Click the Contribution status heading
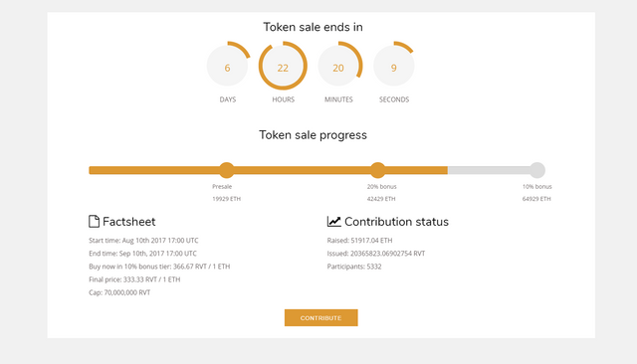This screenshot has width=637, height=364. pyautogui.click(x=396, y=222)
